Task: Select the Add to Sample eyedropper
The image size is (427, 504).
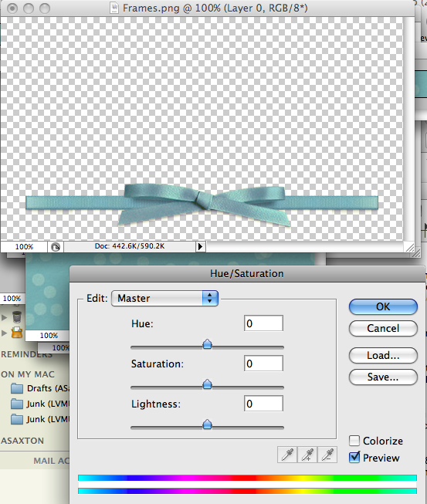Action: tap(307, 455)
